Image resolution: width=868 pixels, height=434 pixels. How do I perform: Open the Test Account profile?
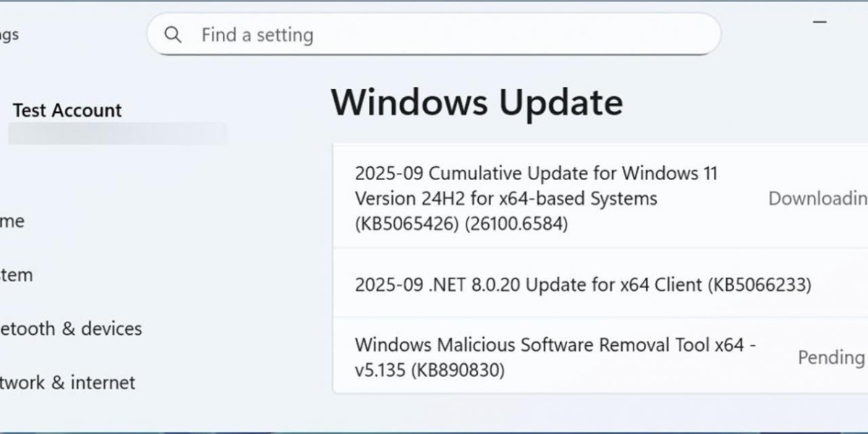tap(67, 111)
